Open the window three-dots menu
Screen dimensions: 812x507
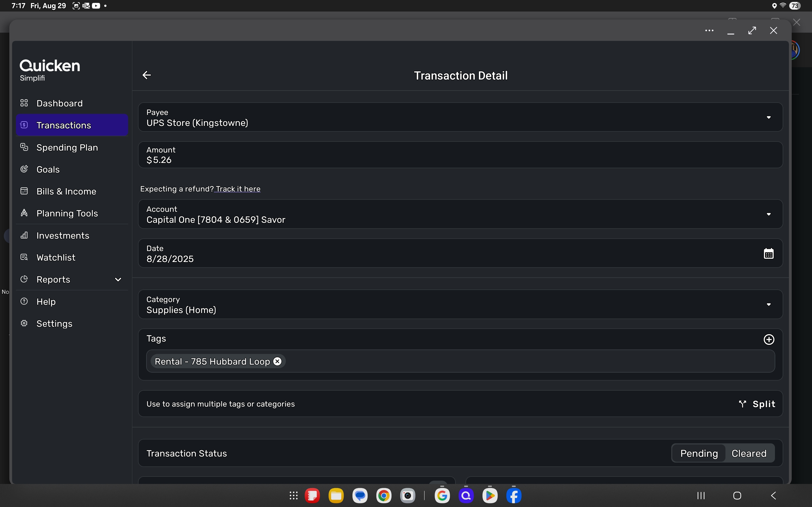pyautogui.click(x=709, y=30)
